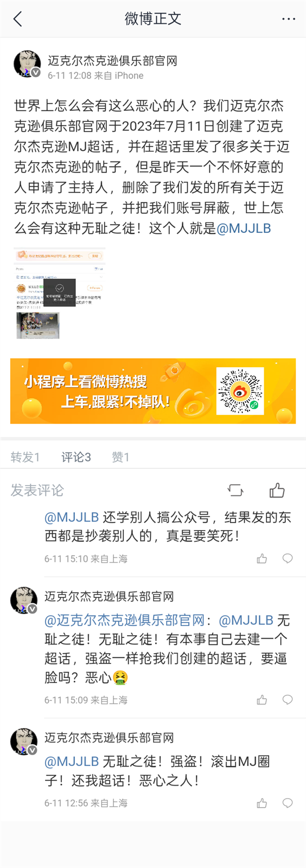The height and width of the screenshot is (868, 306).
Task: Open the @迈克尔杰克逊俱乐部官网 mention in the second comment
Action: pyautogui.click(x=125, y=620)
